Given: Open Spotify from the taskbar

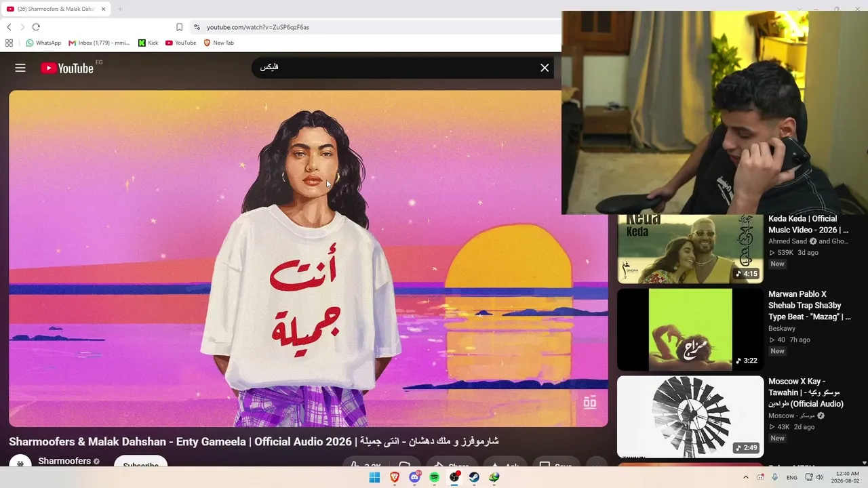Looking at the screenshot, I should coord(435,477).
